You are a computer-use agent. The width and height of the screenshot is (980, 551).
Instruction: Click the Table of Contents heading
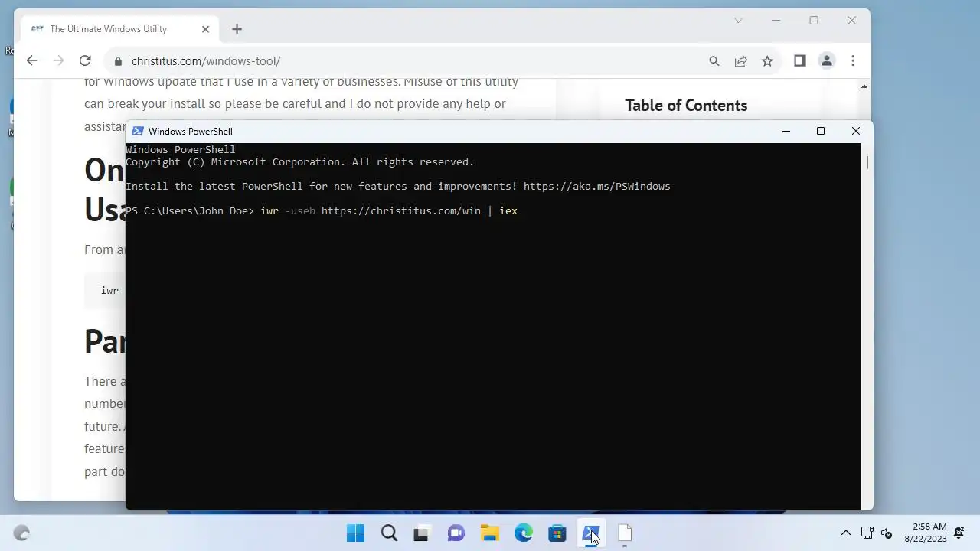pos(686,106)
